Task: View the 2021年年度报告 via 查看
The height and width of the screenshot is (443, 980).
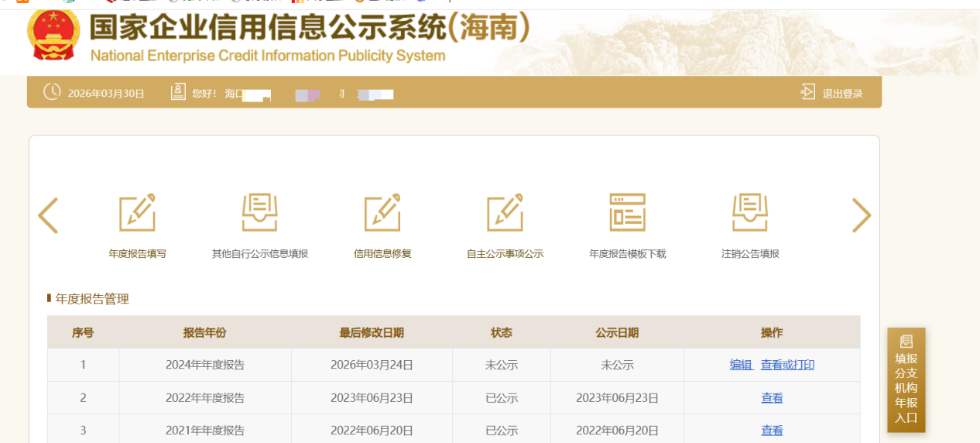Action: click(x=772, y=431)
